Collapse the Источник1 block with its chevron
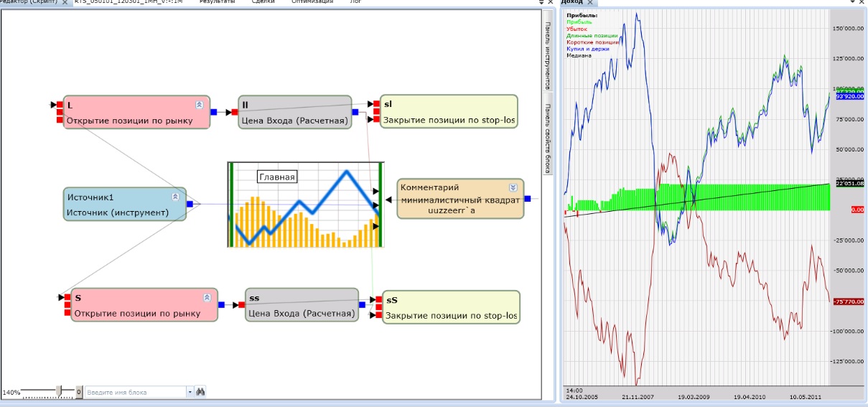 click(175, 196)
